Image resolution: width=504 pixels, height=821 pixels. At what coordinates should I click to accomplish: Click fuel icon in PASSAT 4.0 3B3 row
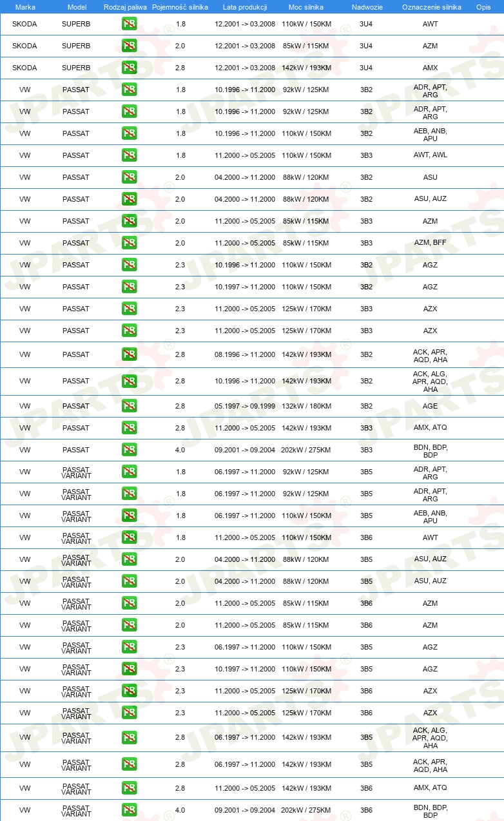pyautogui.click(x=129, y=450)
